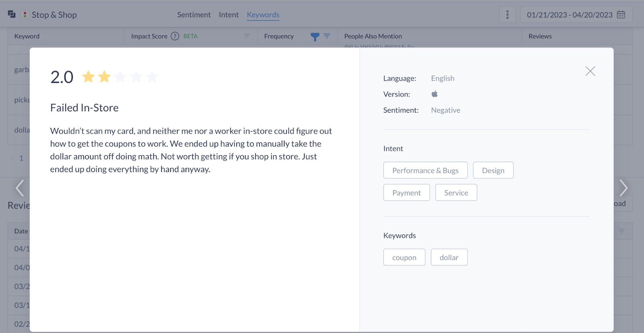Go to page 1 in pagination

pos(21,158)
